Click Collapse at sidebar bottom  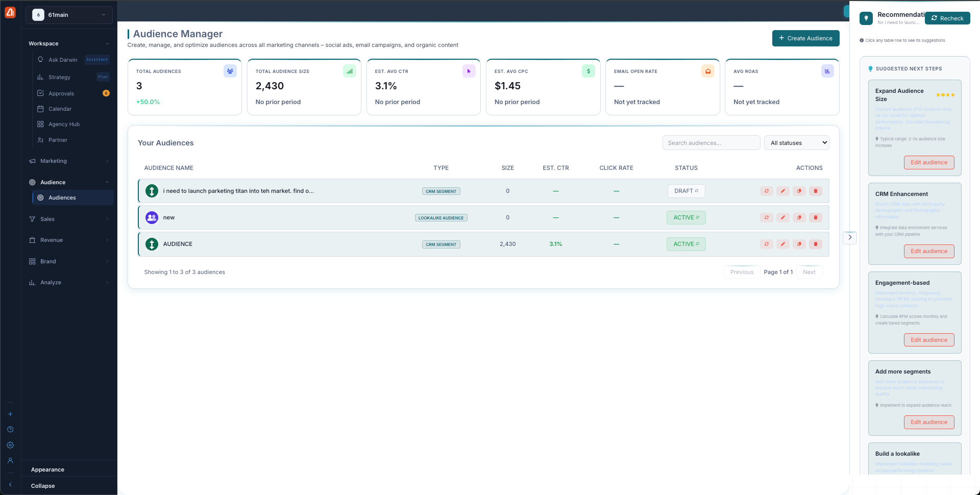(x=43, y=486)
